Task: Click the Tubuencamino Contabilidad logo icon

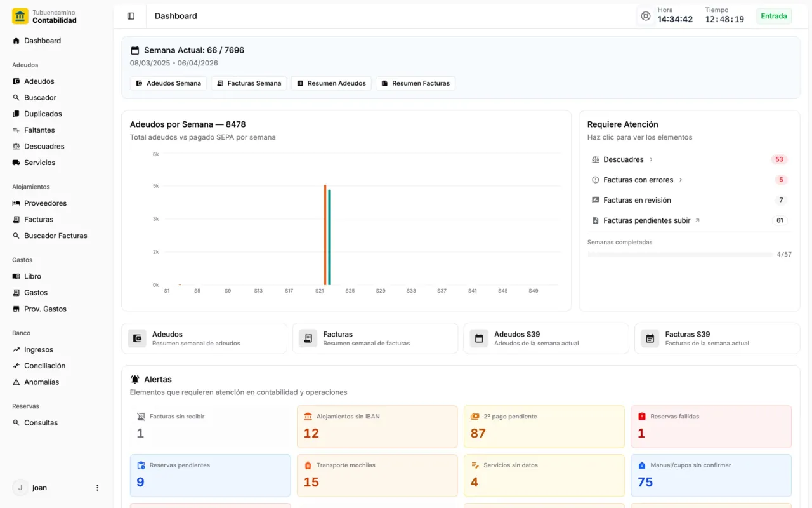Action: 20,17
